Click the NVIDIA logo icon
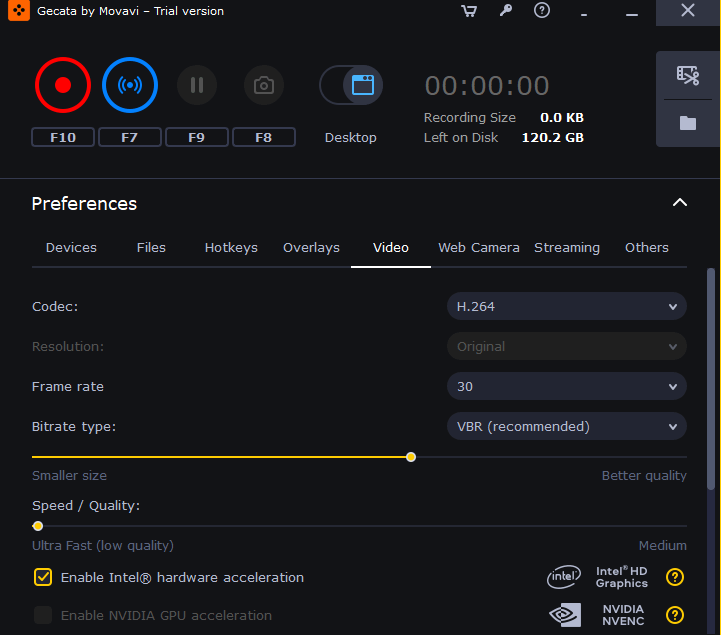 pyautogui.click(x=565, y=615)
